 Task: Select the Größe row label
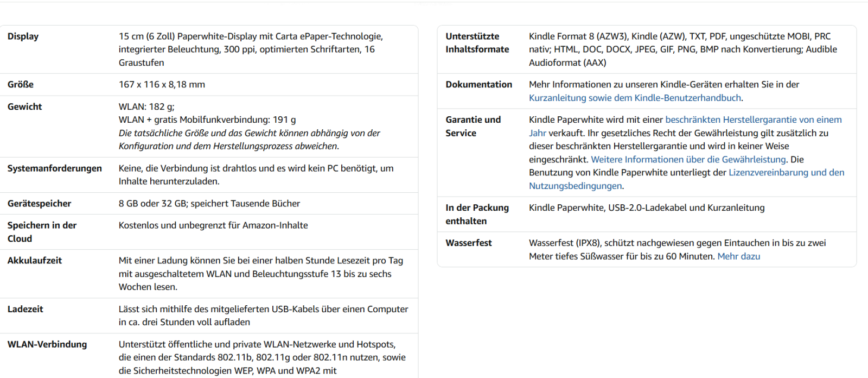tap(21, 85)
